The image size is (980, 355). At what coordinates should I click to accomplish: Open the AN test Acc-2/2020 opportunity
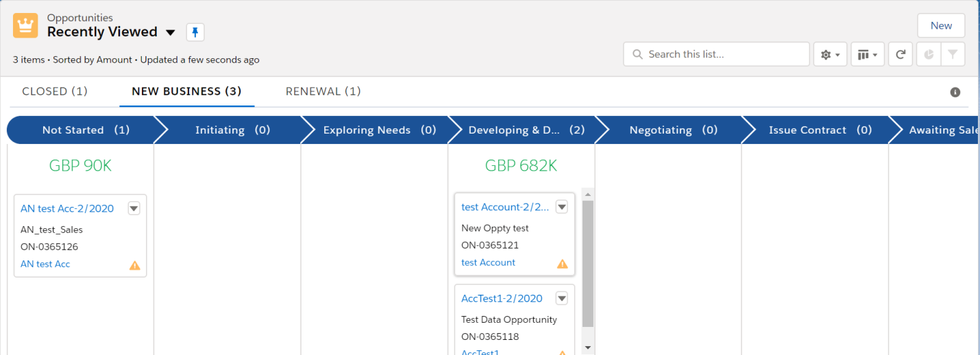67,208
